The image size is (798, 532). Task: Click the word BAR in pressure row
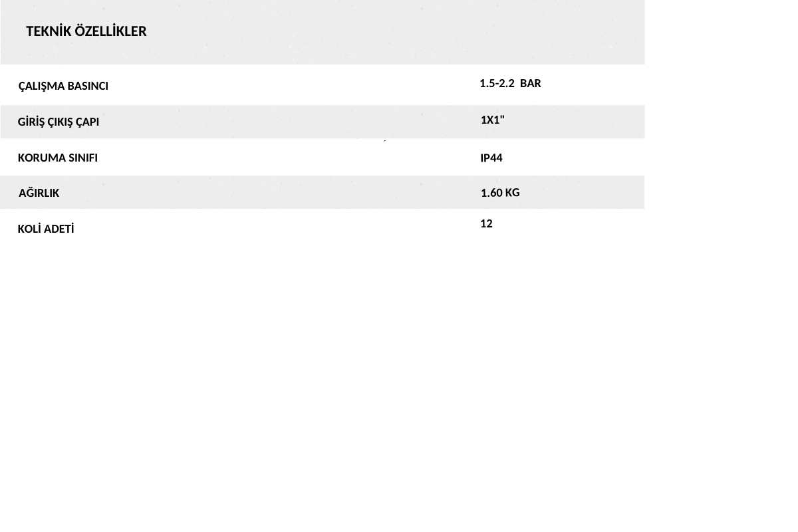pos(531,83)
